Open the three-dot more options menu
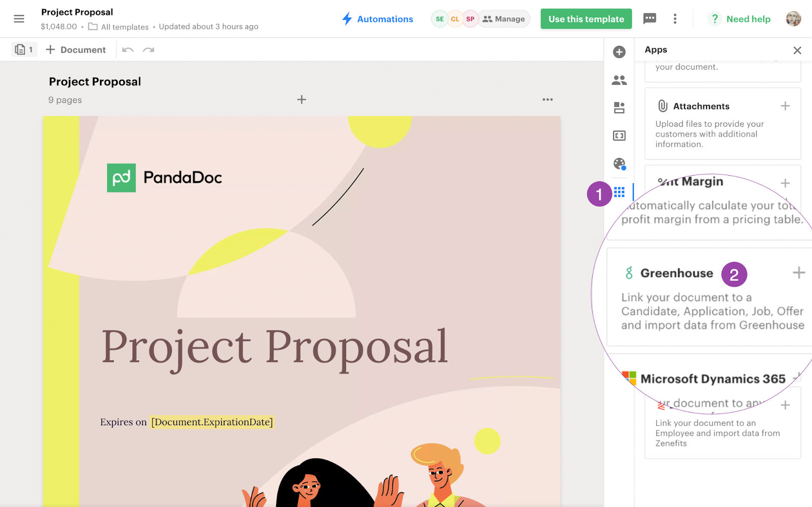 coord(675,19)
